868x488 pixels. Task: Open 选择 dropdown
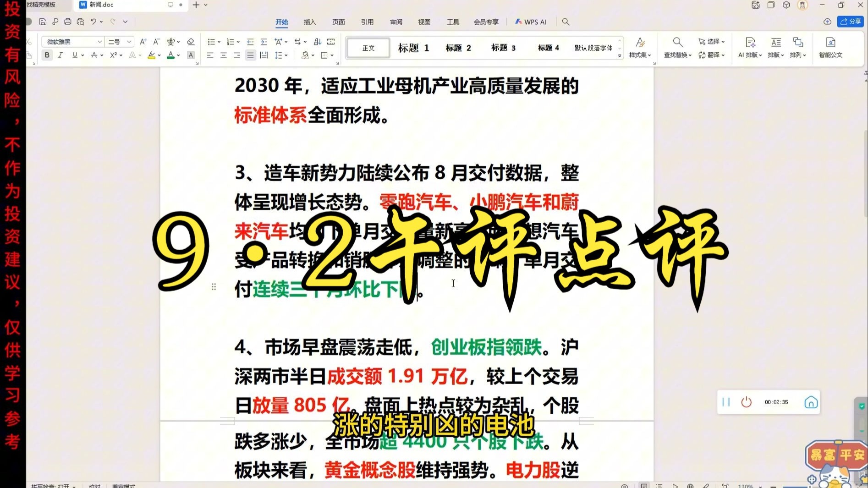tap(711, 41)
